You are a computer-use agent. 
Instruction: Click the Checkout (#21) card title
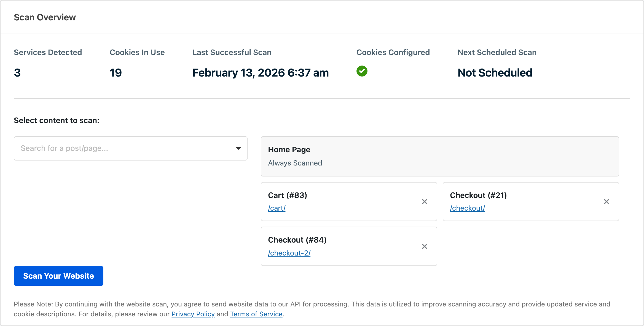point(478,195)
